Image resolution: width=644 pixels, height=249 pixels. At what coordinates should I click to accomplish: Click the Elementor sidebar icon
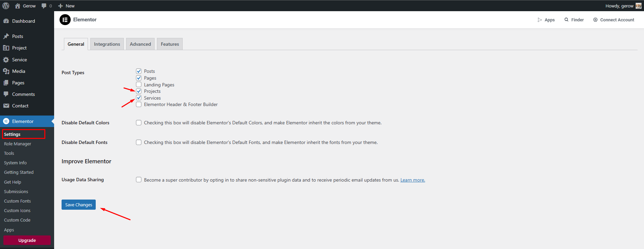6,121
